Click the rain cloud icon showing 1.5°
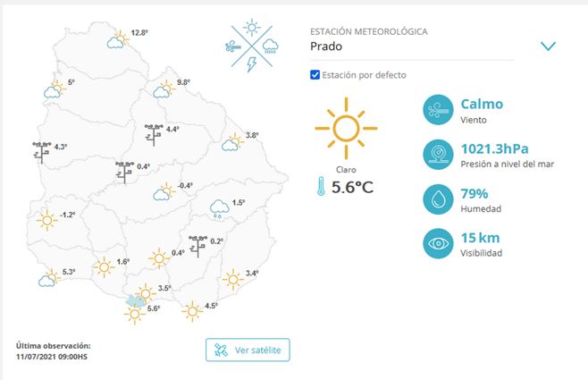The width and height of the screenshot is (588, 380). (x=218, y=208)
